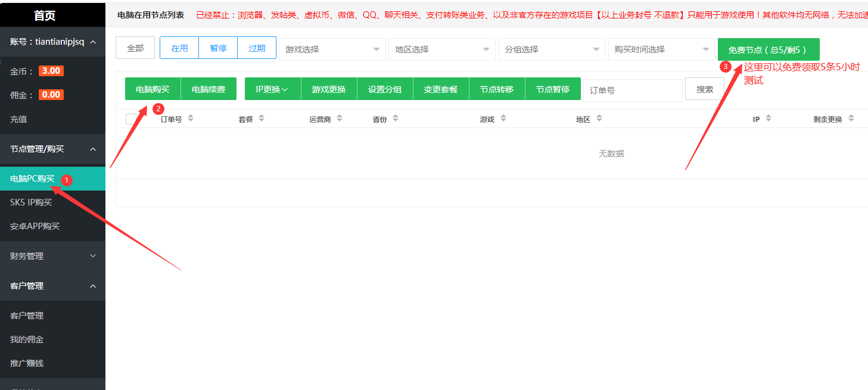Click 设置分组 to set grouping
868x390 pixels.
tap(384, 88)
